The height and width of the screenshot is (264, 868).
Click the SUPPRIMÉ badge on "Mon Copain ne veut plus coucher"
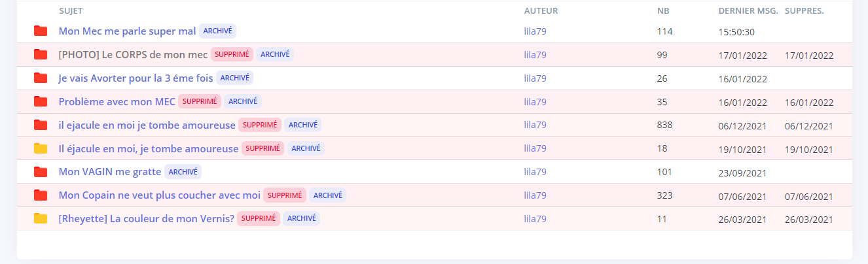tap(285, 195)
